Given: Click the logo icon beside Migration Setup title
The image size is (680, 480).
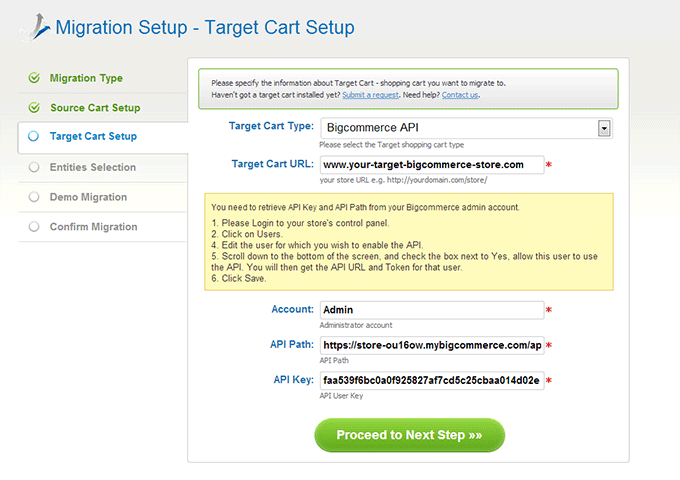Looking at the screenshot, I should (x=36, y=26).
